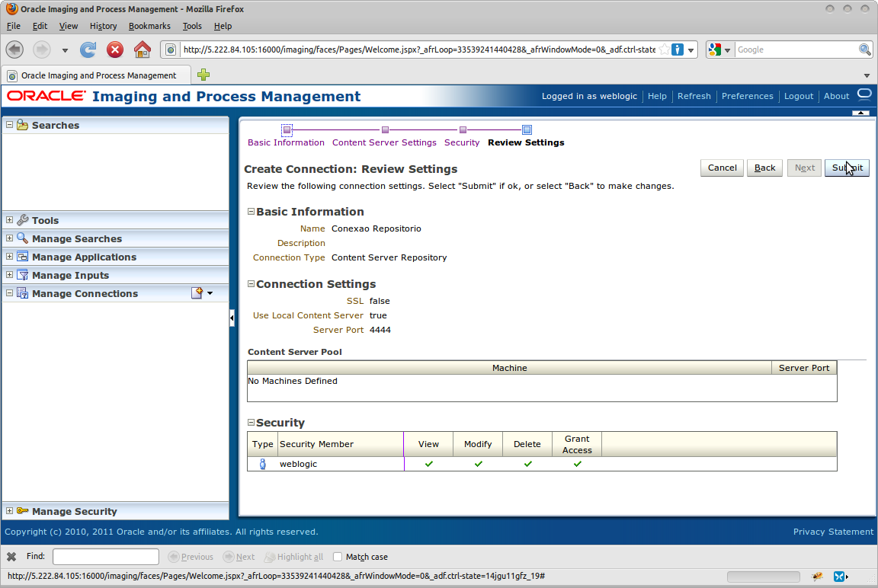The height and width of the screenshot is (588, 878).
Task: Collapse the left navigation pane splitter
Action: tap(232, 317)
